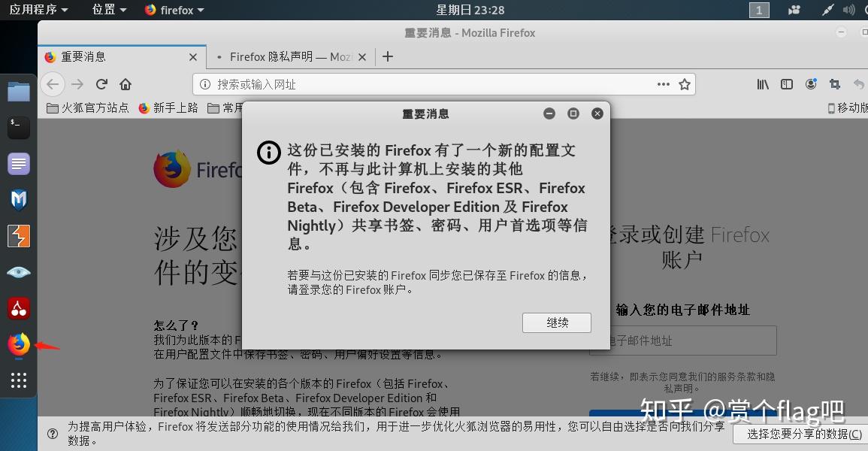Open page actions three-dot menu

[x=663, y=84]
